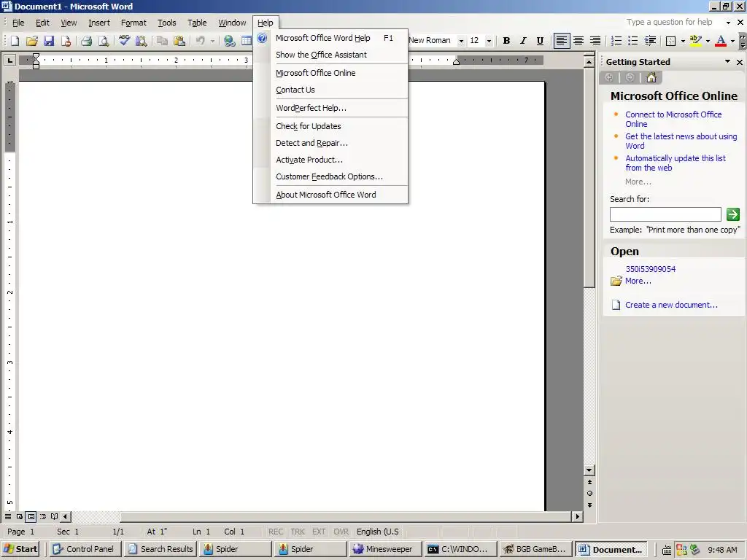The width and height of the screenshot is (747, 560).
Task: Toggle Align Right button
Action: tap(595, 41)
